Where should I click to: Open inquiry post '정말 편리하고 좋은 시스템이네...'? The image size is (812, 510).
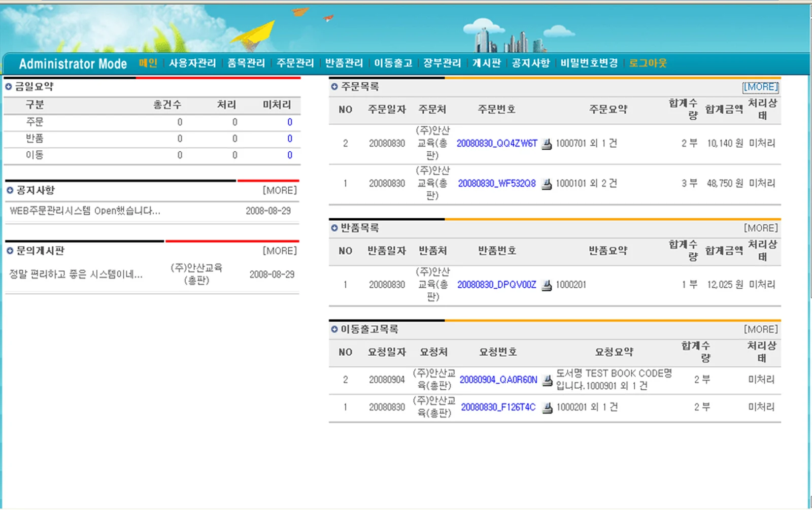click(76, 275)
